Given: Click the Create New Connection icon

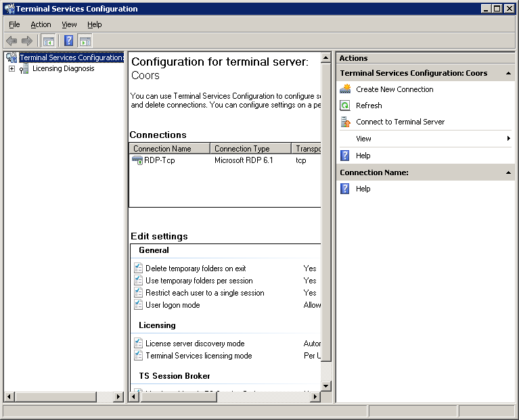Looking at the screenshot, I should click(x=345, y=89).
